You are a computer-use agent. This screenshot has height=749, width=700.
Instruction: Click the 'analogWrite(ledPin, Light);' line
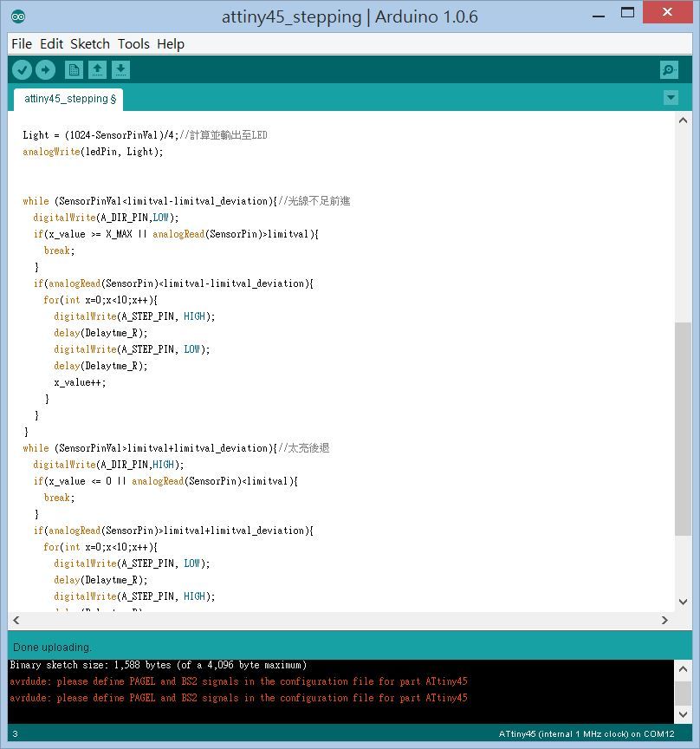click(93, 152)
